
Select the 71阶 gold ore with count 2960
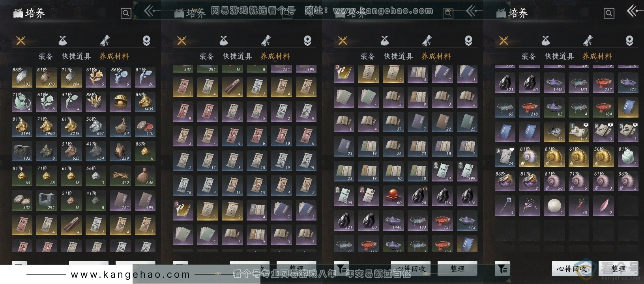[47, 127]
